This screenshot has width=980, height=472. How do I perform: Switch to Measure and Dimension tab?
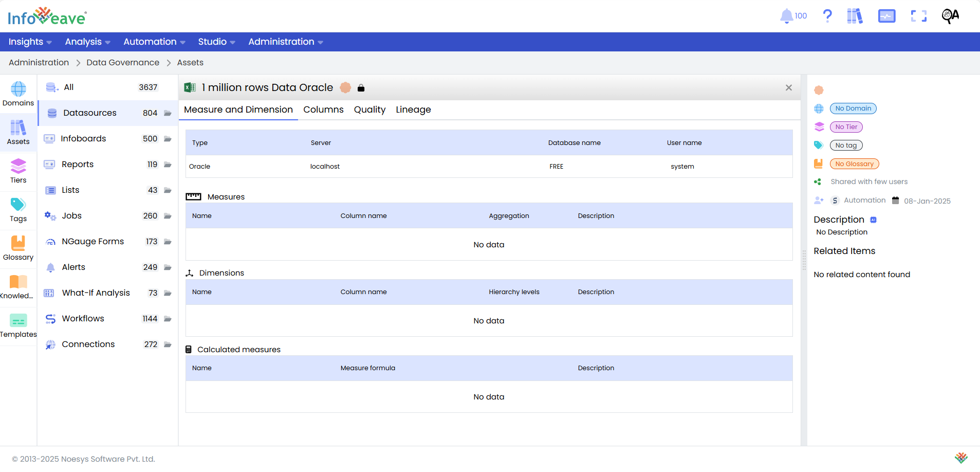point(238,110)
